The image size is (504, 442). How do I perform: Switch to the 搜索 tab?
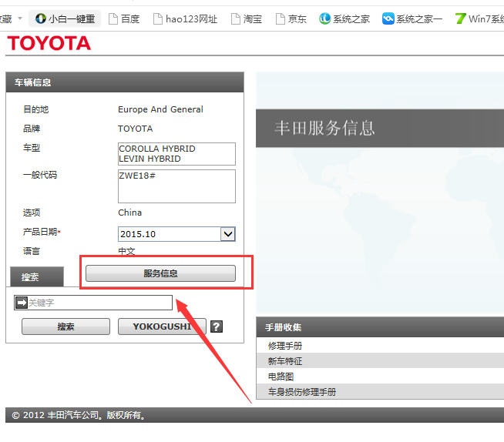pyautogui.click(x=37, y=276)
